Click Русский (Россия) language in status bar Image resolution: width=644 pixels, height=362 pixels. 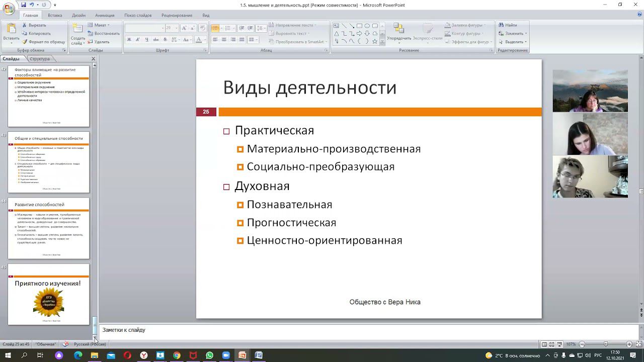pyautogui.click(x=90, y=344)
